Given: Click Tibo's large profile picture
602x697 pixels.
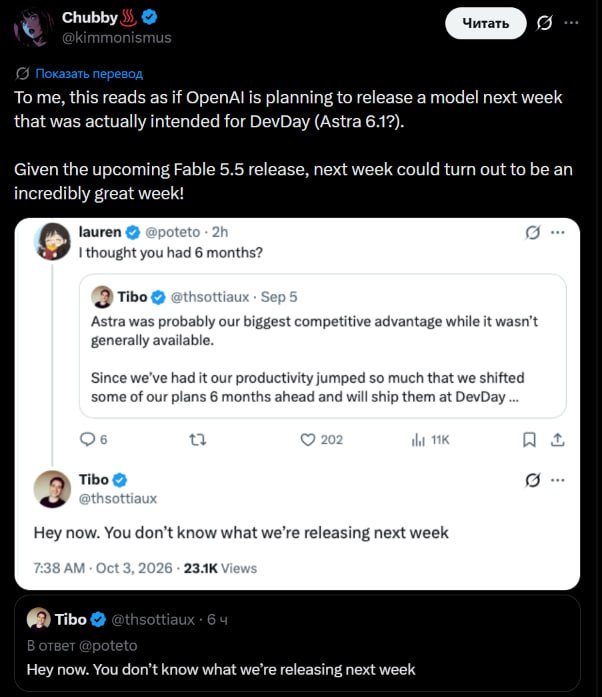Looking at the screenshot, I should coord(52,489).
